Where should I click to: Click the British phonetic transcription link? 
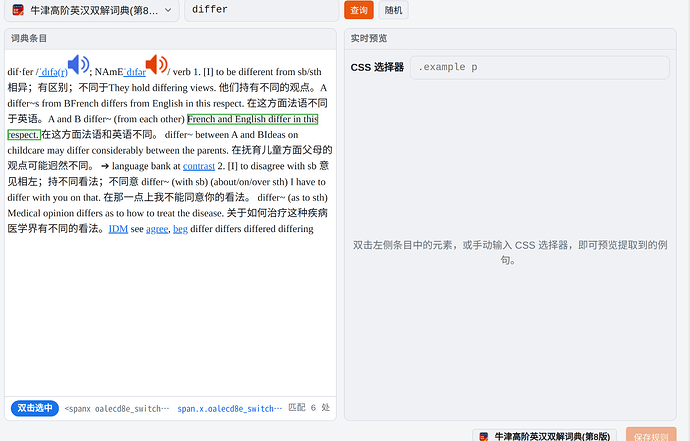[x=53, y=72]
